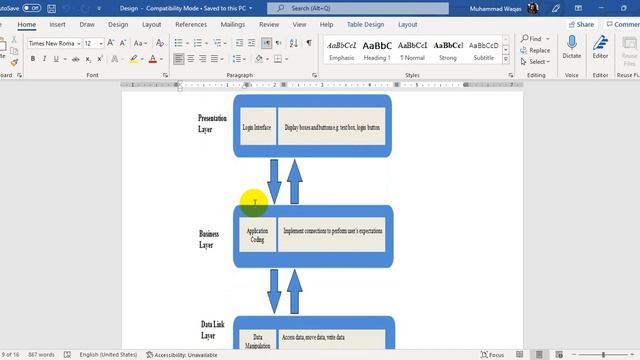This screenshot has width=640, height=360.
Task: Expand the Styles gallery
Action: [x=506, y=60]
